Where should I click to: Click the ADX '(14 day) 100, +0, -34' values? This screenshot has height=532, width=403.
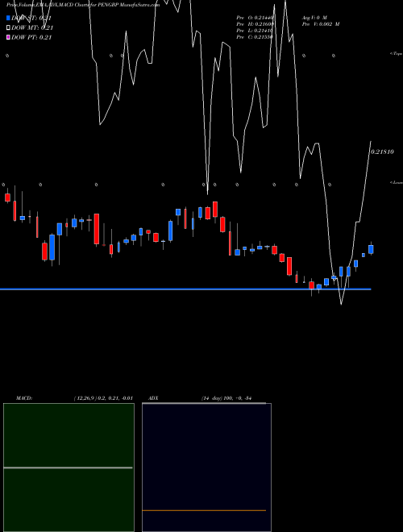tap(226, 398)
